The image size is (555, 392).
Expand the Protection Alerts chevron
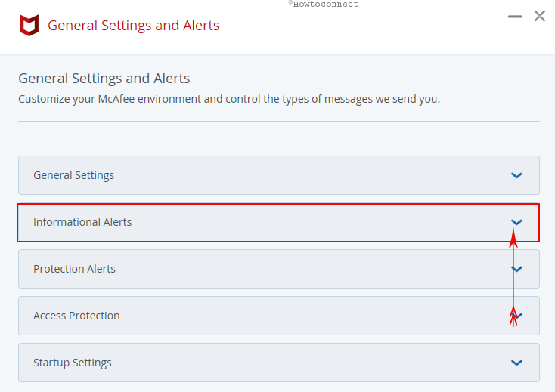click(516, 269)
